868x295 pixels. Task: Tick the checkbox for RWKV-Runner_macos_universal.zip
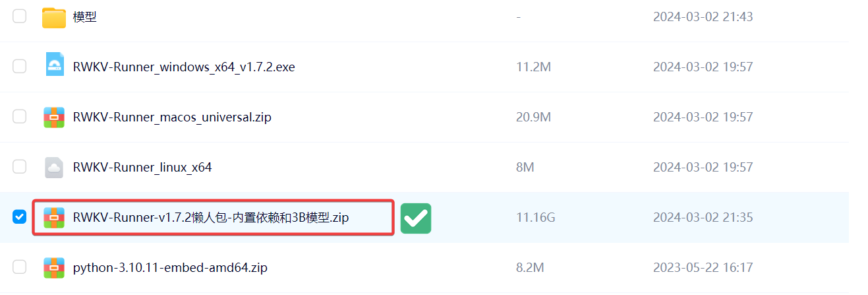[x=20, y=116]
